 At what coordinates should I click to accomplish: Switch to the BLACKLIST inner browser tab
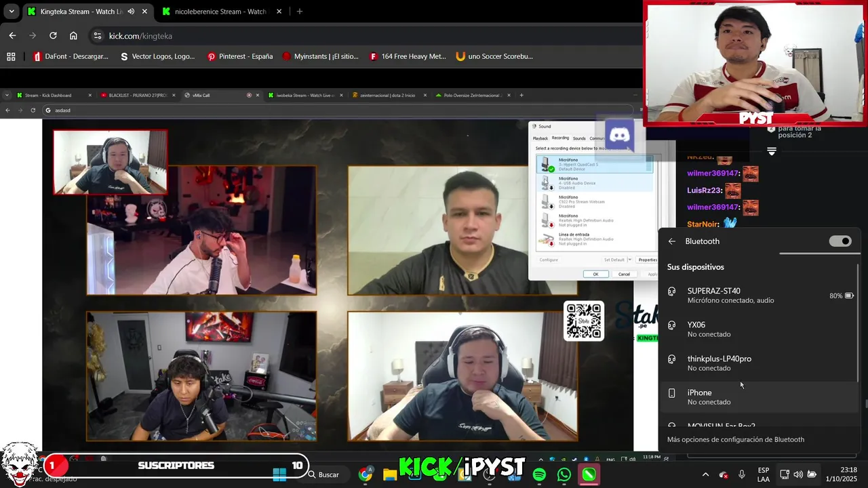pos(138,96)
